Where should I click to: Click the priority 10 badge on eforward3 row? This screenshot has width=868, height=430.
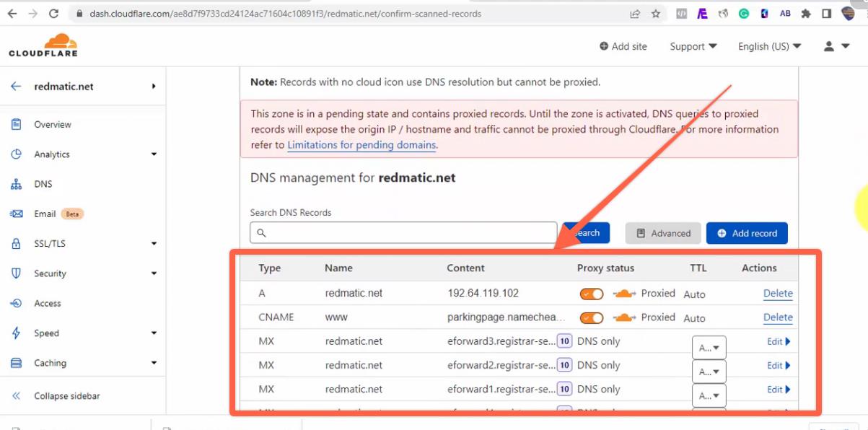pos(564,341)
